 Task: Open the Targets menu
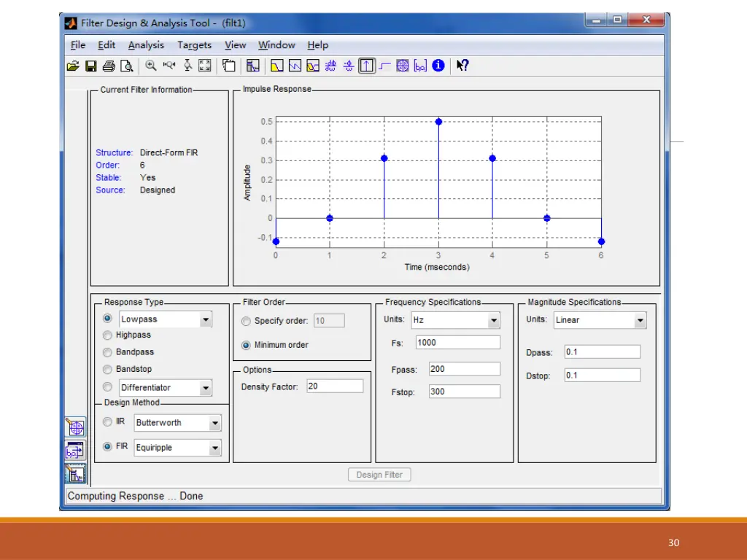click(194, 45)
